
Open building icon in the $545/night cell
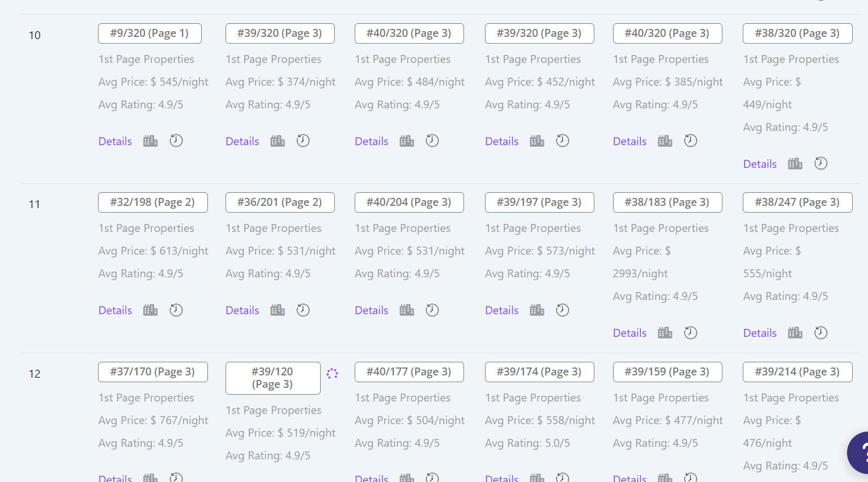click(150, 141)
